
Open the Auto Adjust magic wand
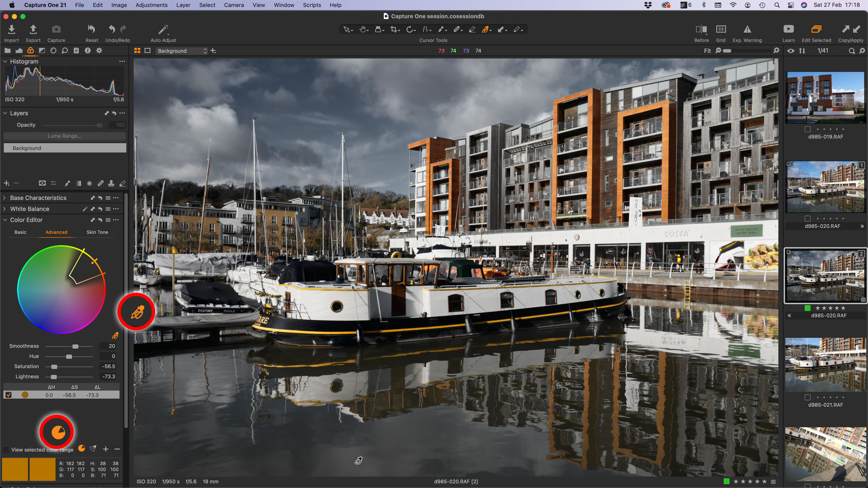click(x=163, y=29)
